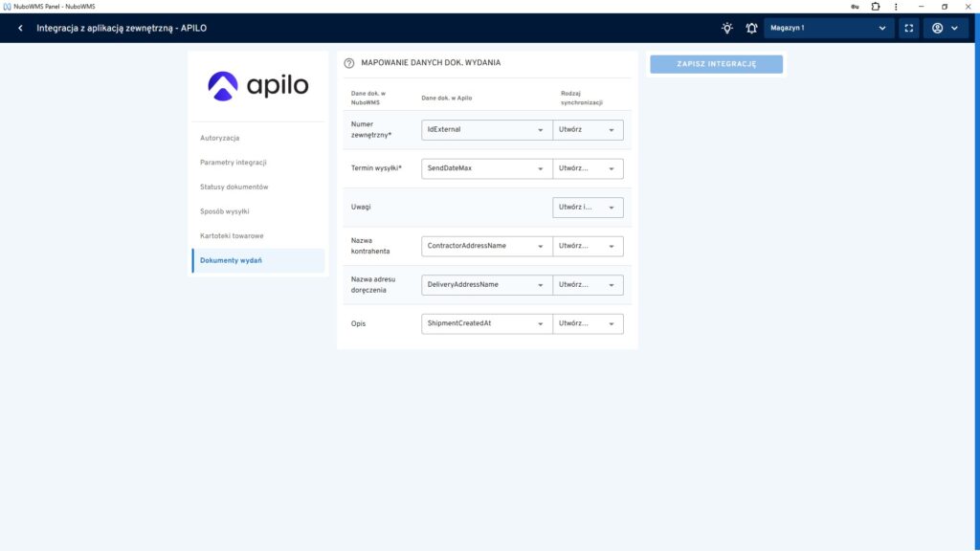Click the back arrow in the header
This screenshot has height=551, width=980.
tap(20, 28)
